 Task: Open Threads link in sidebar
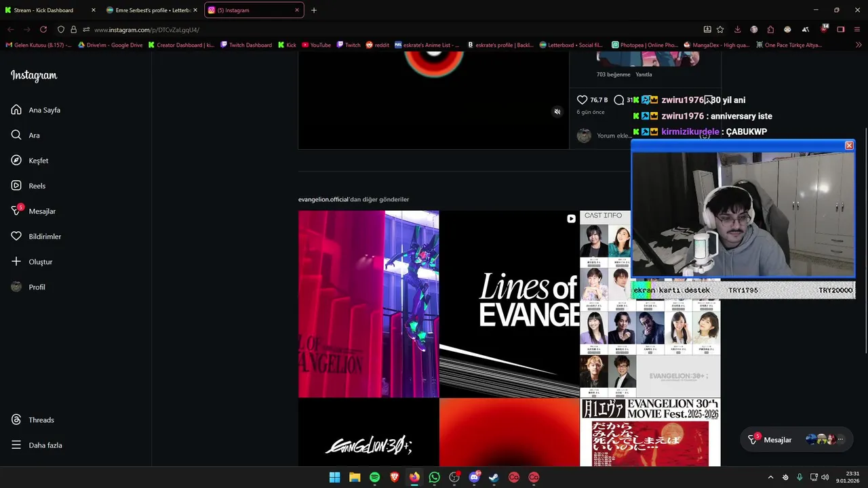point(33,420)
